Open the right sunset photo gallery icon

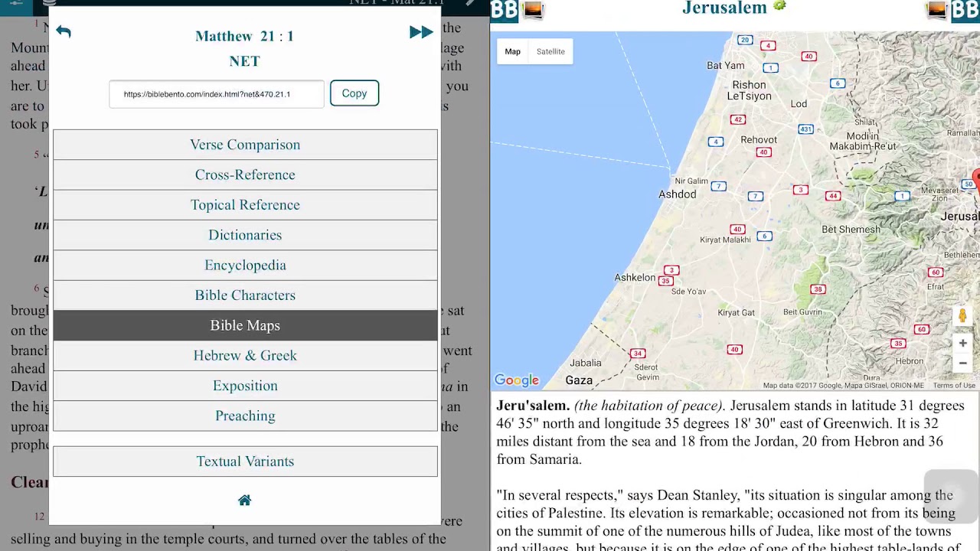(936, 10)
